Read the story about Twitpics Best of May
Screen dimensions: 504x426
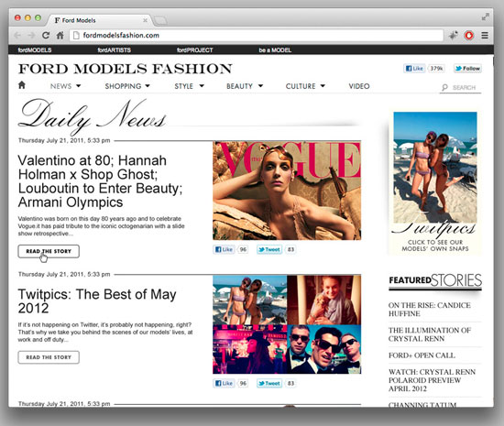click(x=49, y=357)
